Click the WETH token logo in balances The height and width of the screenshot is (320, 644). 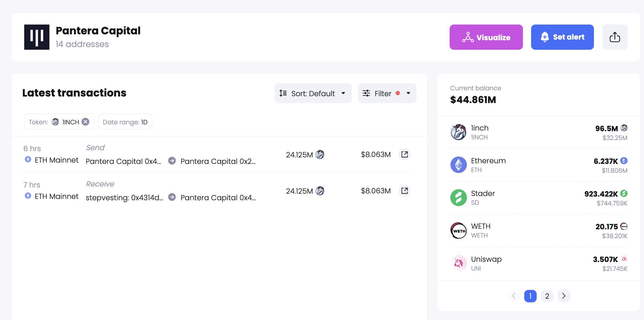click(x=458, y=230)
